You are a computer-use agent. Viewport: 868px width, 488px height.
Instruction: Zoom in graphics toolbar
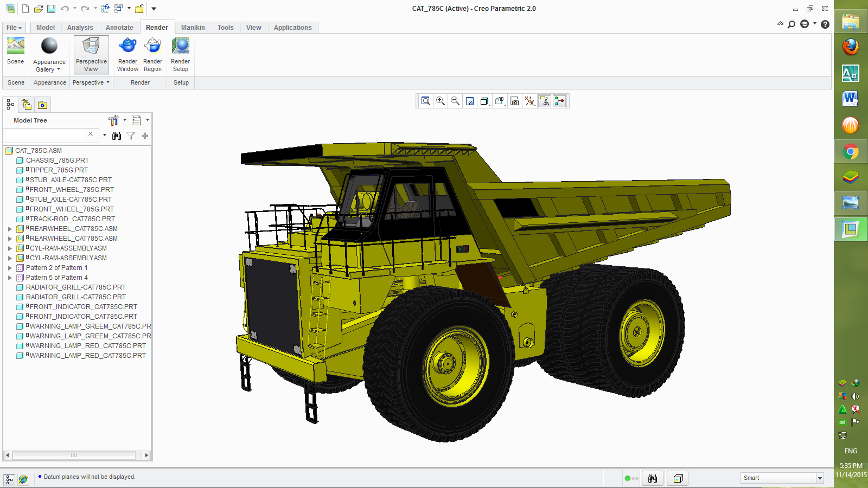click(441, 101)
